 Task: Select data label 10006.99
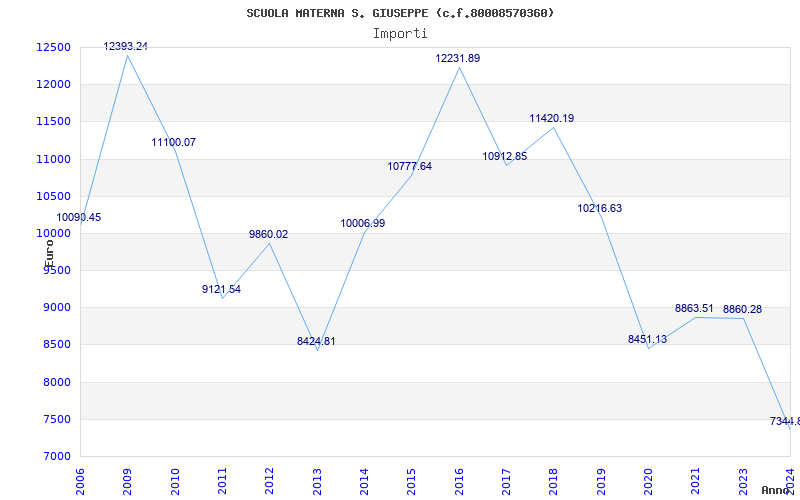point(363,223)
